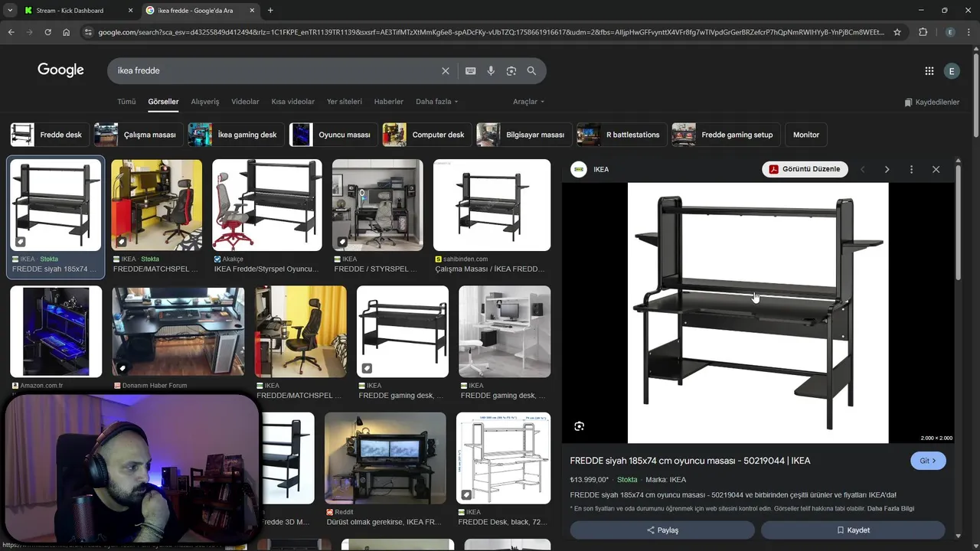
Task: Open Reddit dual monitor desk thumbnail
Action: tap(385, 458)
